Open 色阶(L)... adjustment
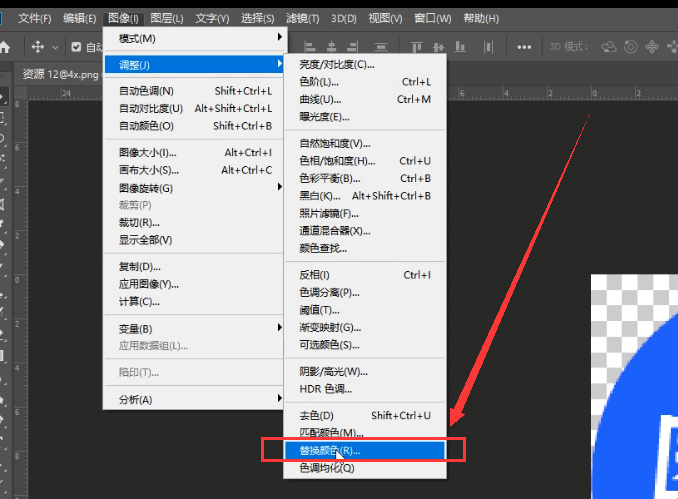This screenshot has height=499, width=678. [x=365, y=82]
